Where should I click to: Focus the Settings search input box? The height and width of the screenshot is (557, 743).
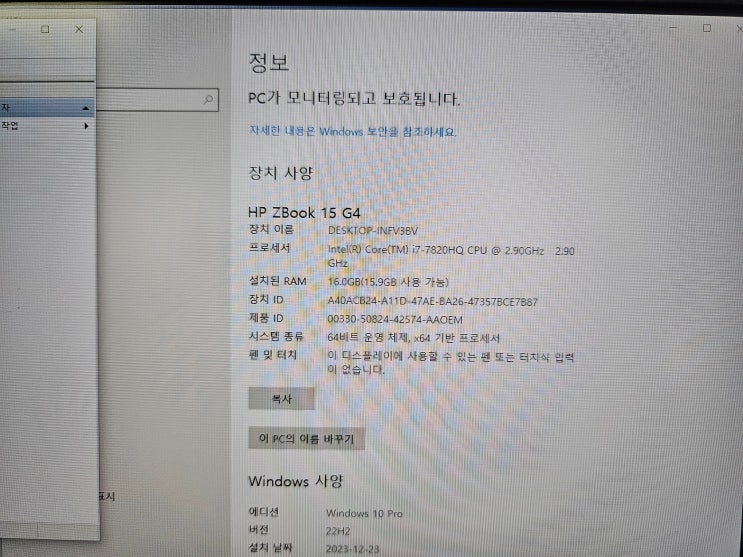(156, 100)
